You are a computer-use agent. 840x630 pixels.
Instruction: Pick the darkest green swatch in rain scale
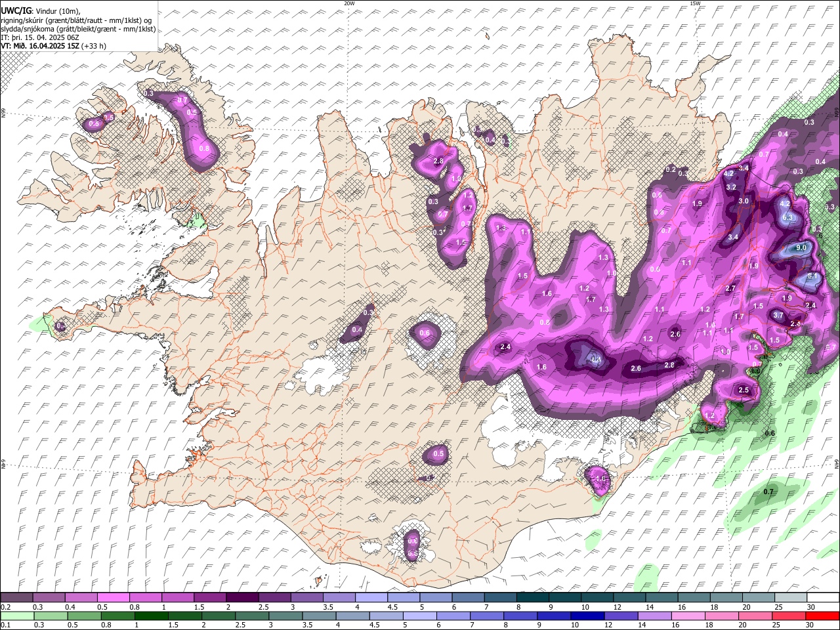[x=151, y=616]
